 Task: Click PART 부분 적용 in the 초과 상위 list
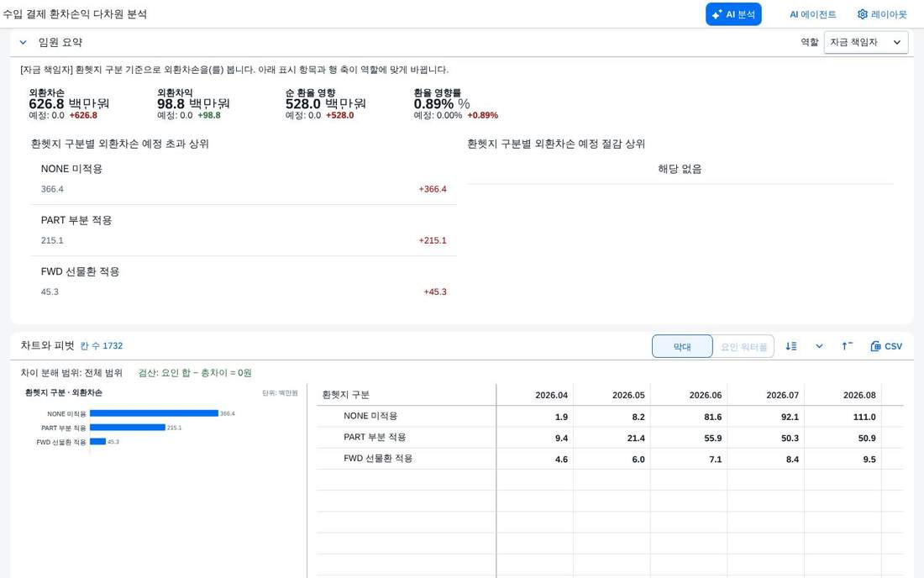(x=76, y=220)
